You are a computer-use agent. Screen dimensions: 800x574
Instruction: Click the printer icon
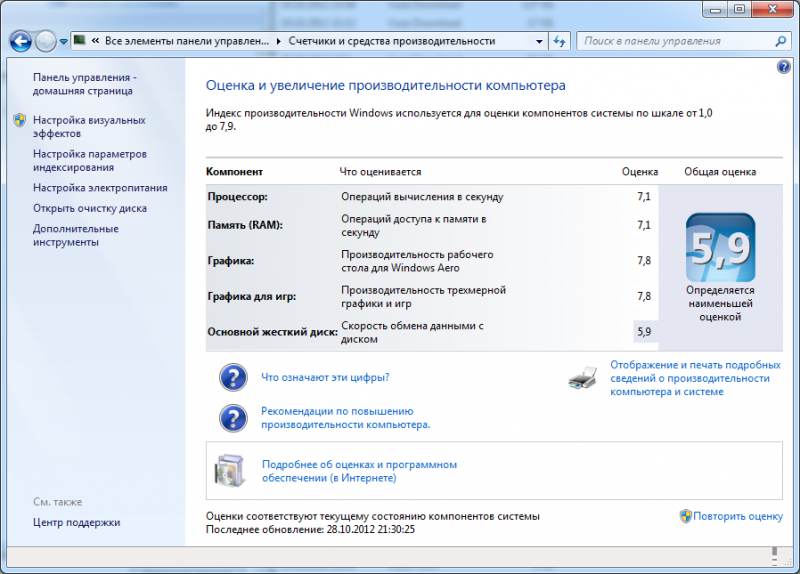pos(583,378)
